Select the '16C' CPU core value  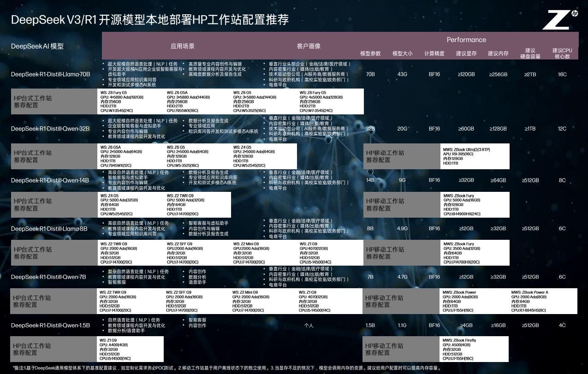tap(562, 74)
